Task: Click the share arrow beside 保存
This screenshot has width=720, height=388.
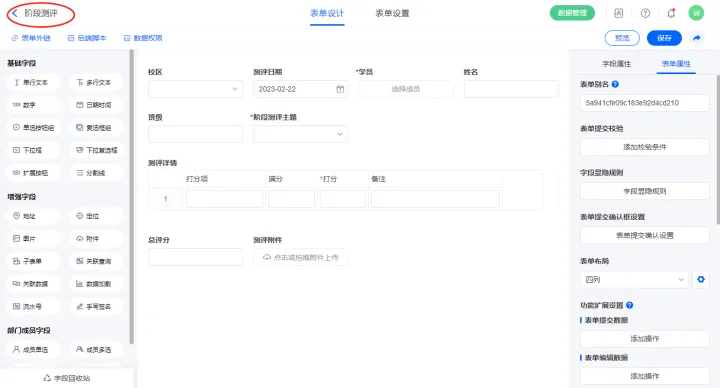Action: tap(697, 38)
